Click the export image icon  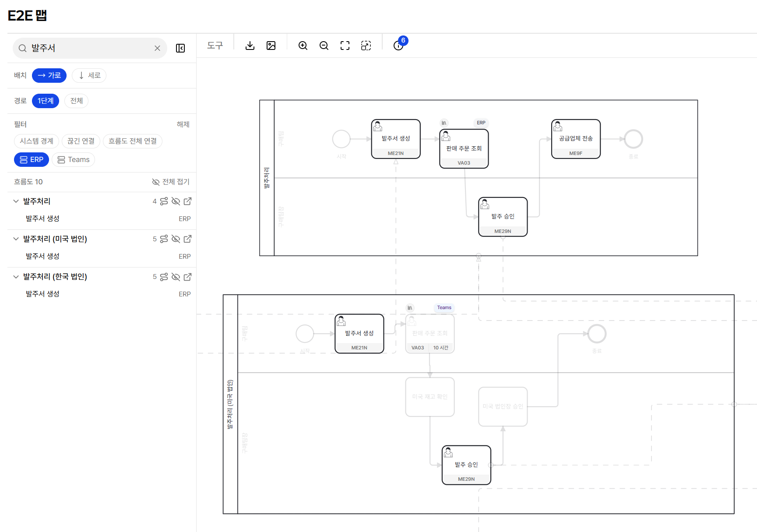(x=271, y=46)
